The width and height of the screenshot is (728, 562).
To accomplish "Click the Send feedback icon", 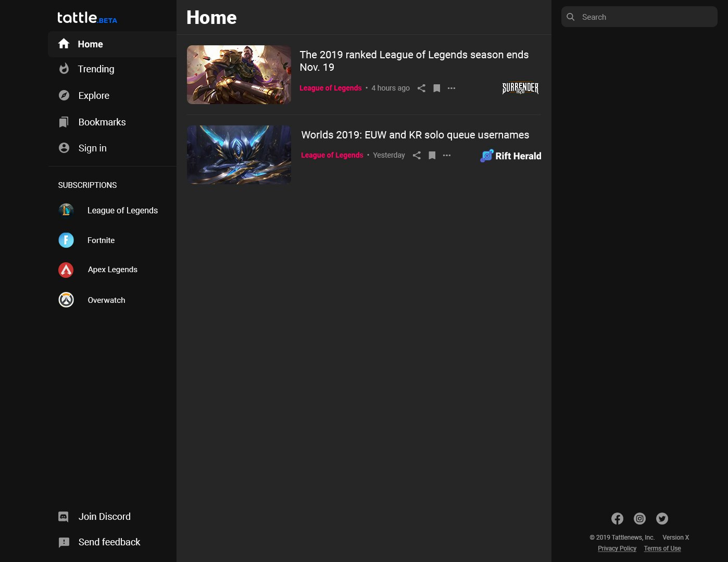I will (x=64, y=542).
